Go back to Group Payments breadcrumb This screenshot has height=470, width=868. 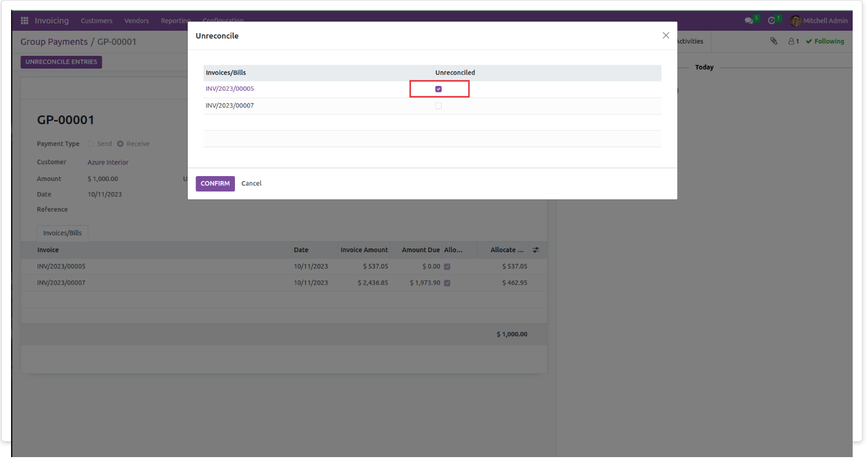pos(54,42)
